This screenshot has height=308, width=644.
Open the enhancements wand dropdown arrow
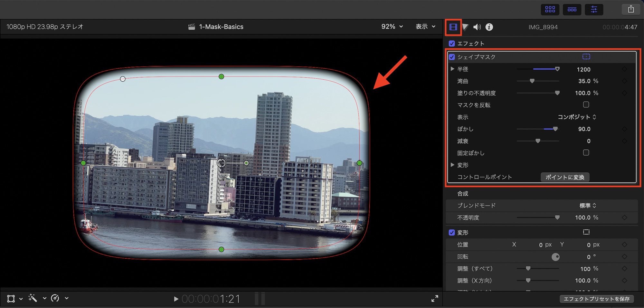pos(44,298)
